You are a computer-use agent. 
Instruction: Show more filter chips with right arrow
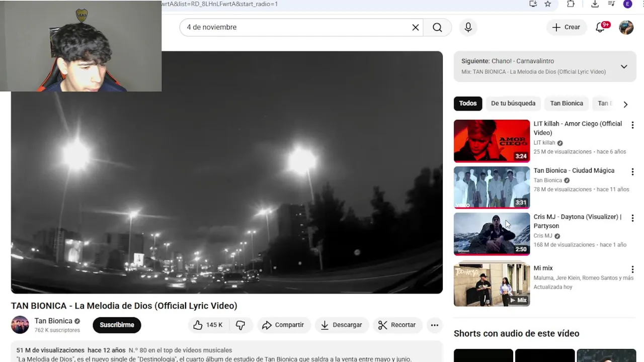coord(625,104)
